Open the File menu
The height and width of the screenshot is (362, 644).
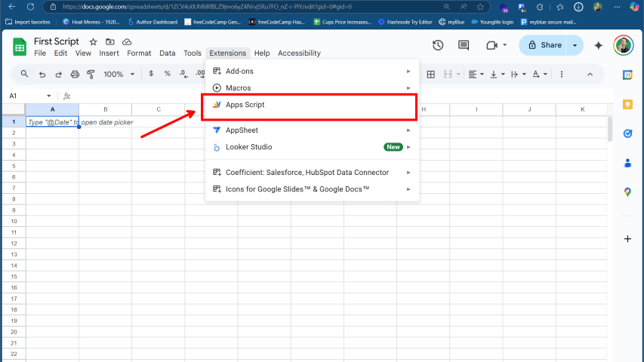[40, 54]
